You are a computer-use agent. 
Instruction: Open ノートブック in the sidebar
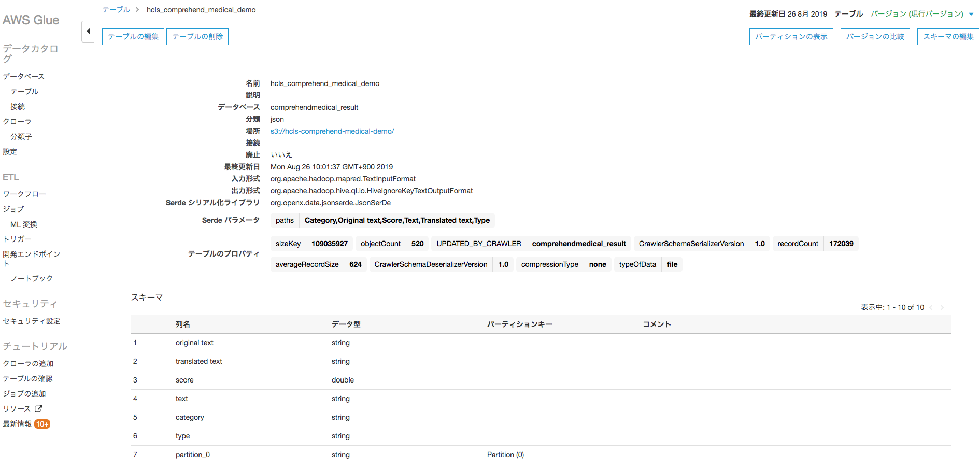32,278
